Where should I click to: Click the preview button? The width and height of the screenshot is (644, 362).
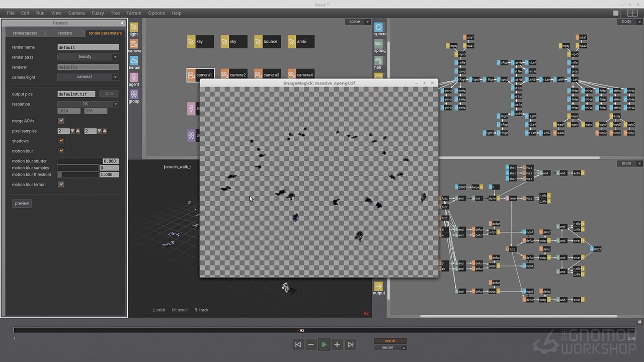(22, 204)
